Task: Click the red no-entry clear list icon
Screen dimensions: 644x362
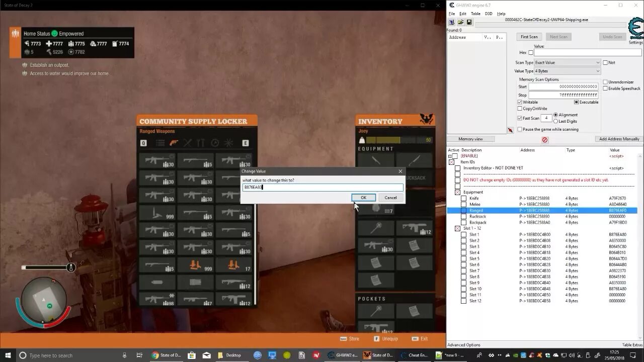Action: pyautogui.click(x=544, y=140)
